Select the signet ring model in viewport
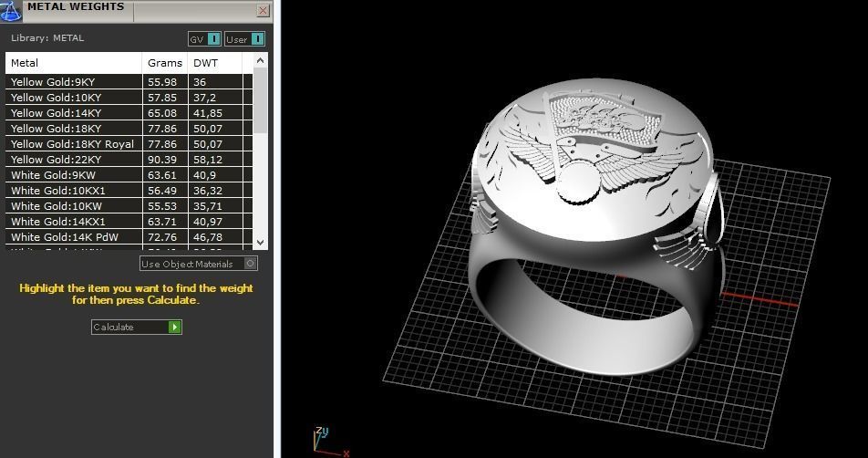868x458 pixels. (595, 227)
